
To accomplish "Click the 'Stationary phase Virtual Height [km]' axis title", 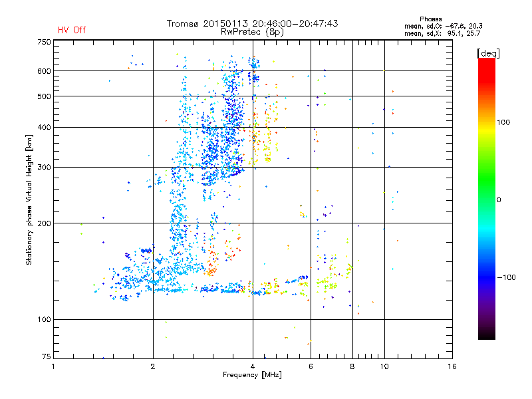I will tap(29, 200).
